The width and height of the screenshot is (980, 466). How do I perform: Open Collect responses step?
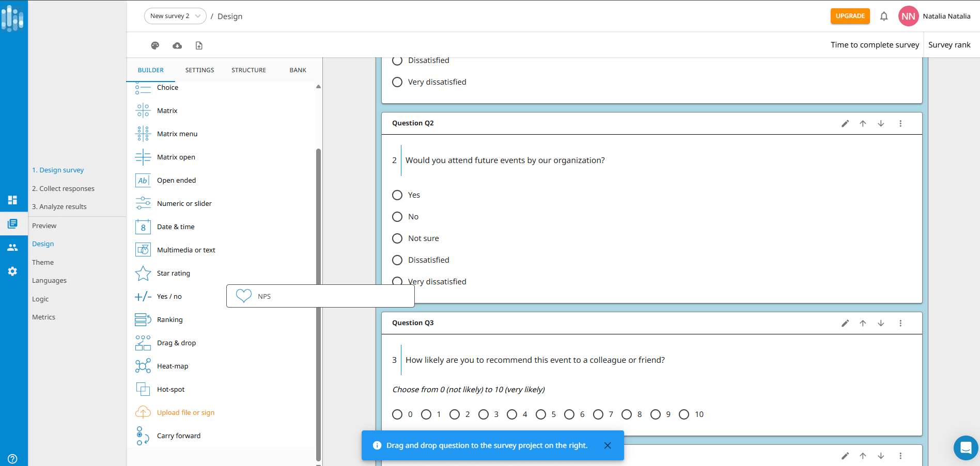click(x=63, y=188)
